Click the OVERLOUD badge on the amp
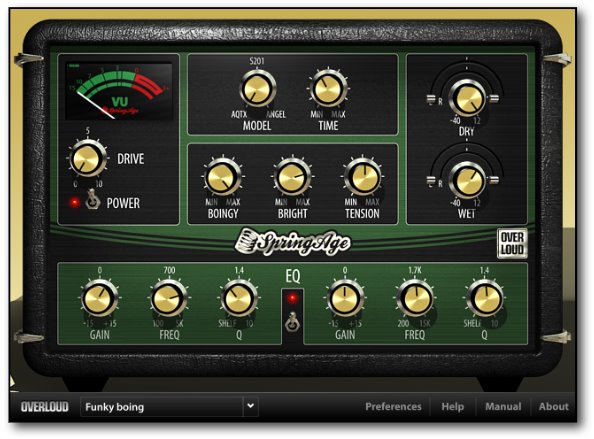The height and width of the screenshot is (439, 594). [512, 243]
